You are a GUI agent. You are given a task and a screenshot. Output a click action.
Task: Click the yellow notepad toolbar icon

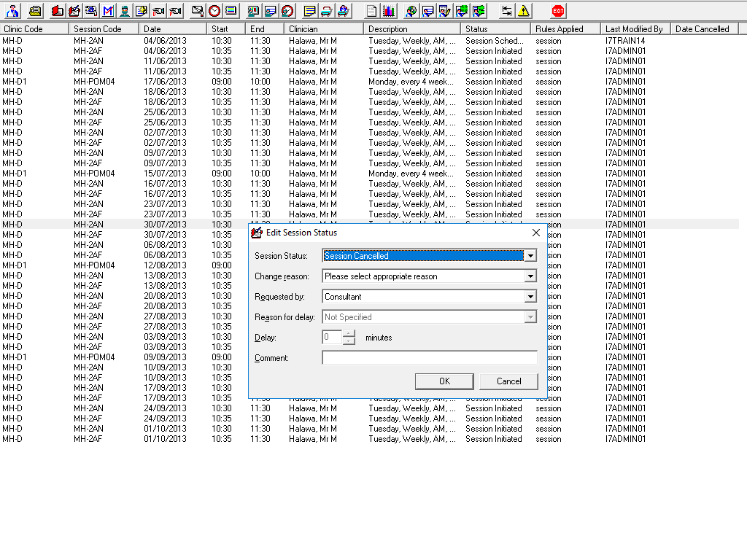tap(309, 10)
